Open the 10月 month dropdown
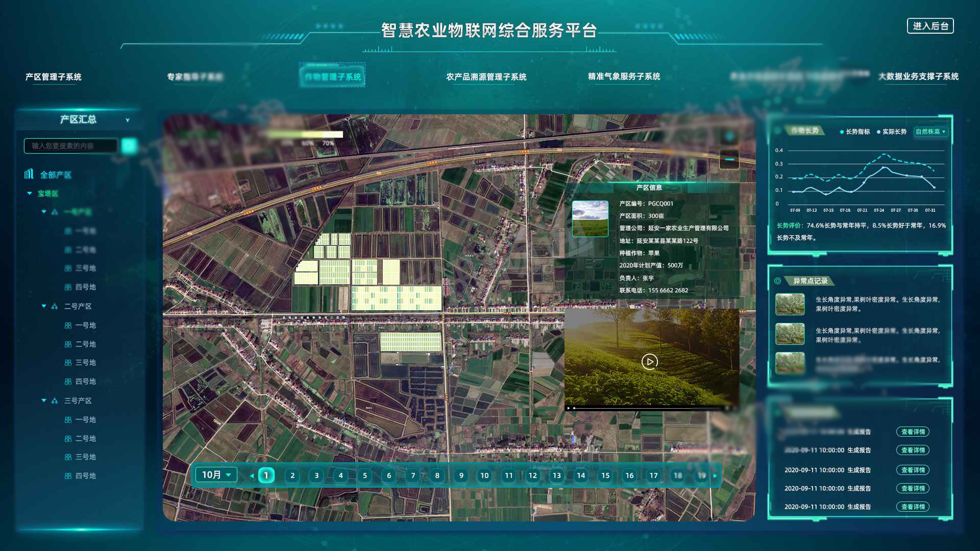The width and height of the screenshot is (980, 551). (x=216, y=475)
